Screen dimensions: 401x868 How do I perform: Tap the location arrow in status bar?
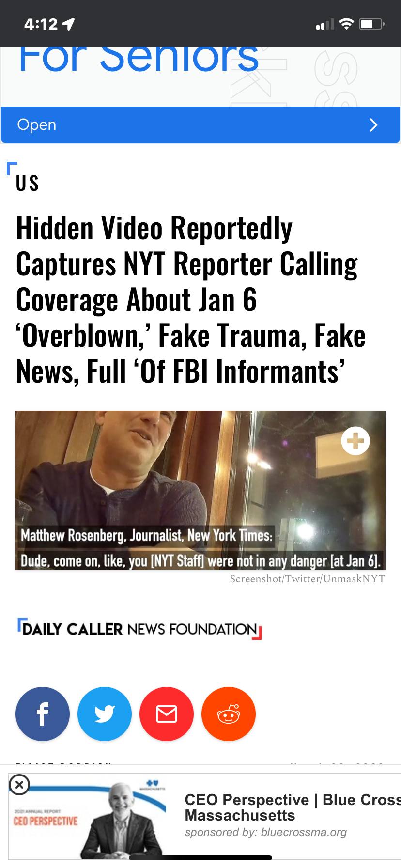(69, 24)
